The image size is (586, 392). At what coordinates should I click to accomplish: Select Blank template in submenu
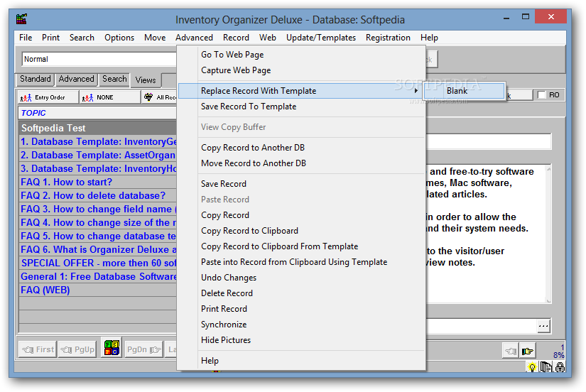tap(463, 91)
